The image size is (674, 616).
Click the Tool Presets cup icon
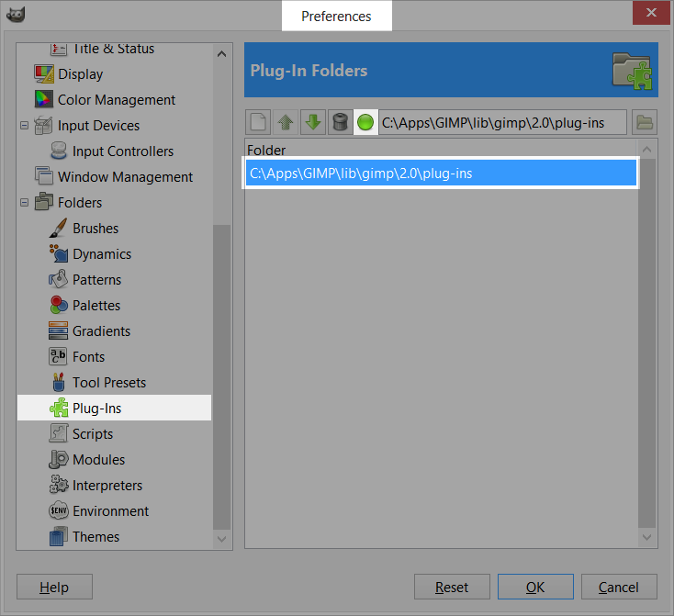pos(59,382)
